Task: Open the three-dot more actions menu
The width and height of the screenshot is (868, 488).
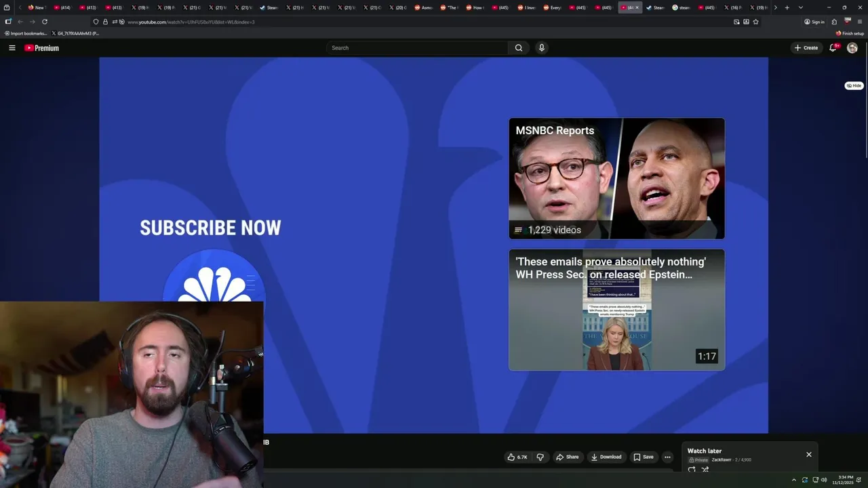Action: 667,457
